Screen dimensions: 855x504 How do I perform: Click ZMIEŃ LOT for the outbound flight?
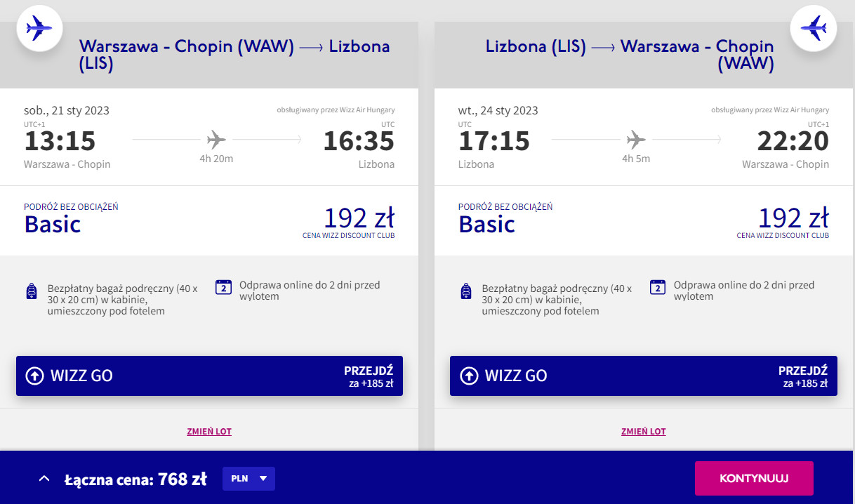[x=209, y=431]
